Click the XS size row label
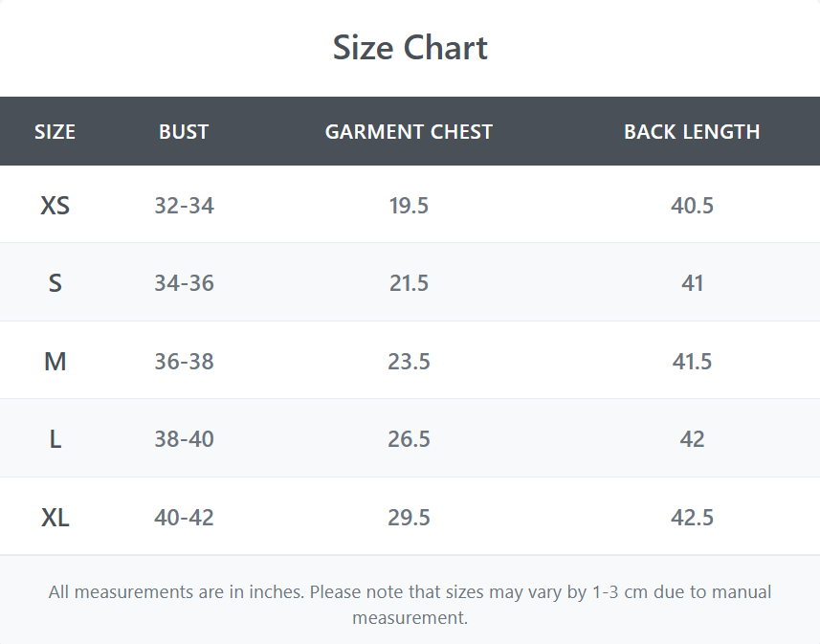The height and width of the screenshot is (644, 820). tap(55, 206)
